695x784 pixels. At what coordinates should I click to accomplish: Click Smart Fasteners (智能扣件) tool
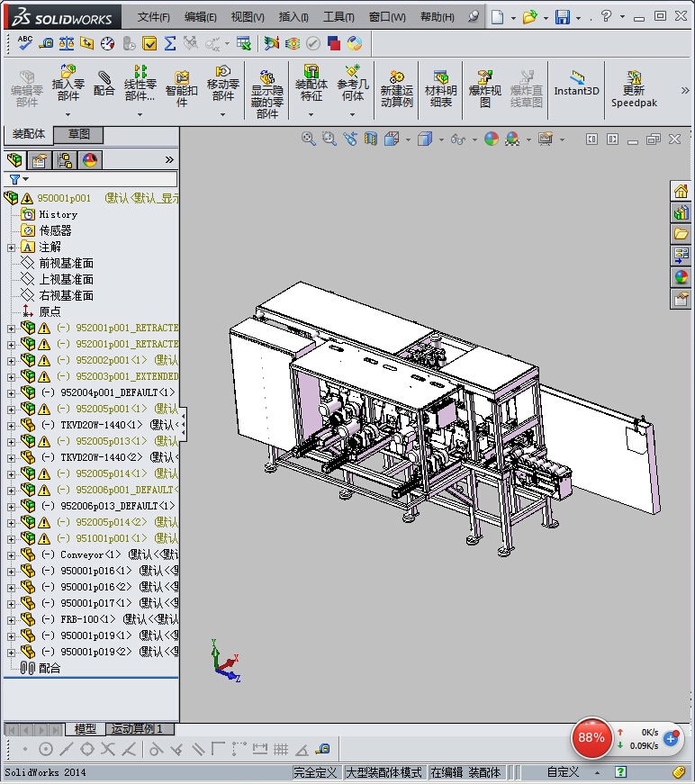[x=182, y=89]
